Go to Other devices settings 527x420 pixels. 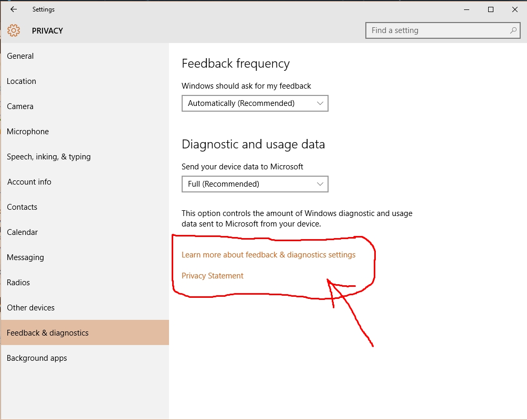(31, 308)
